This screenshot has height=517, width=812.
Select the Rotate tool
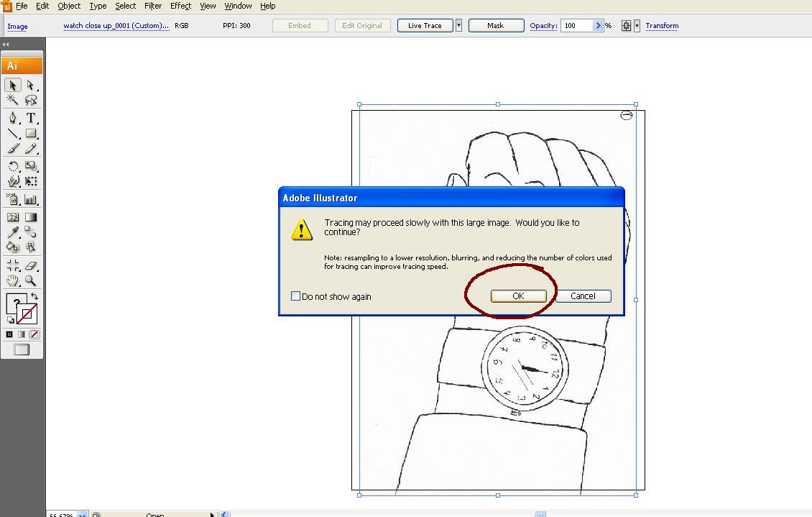(13, 166)
